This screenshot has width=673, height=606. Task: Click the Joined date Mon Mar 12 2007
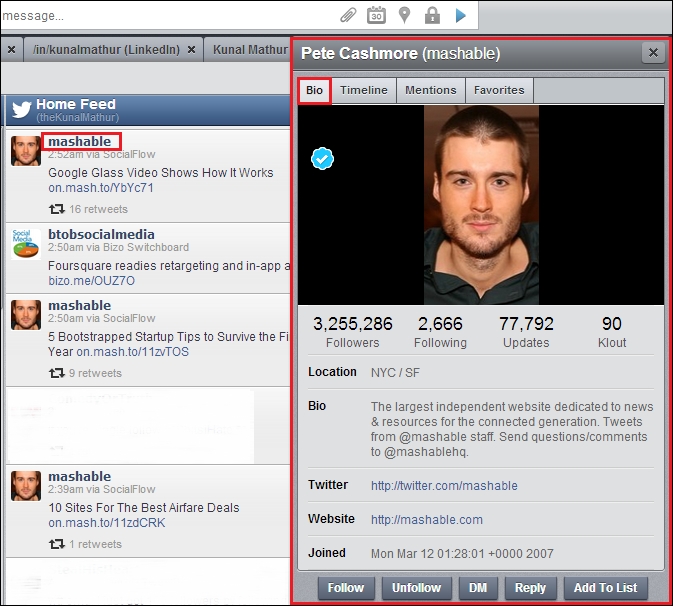tap(462, 554)
